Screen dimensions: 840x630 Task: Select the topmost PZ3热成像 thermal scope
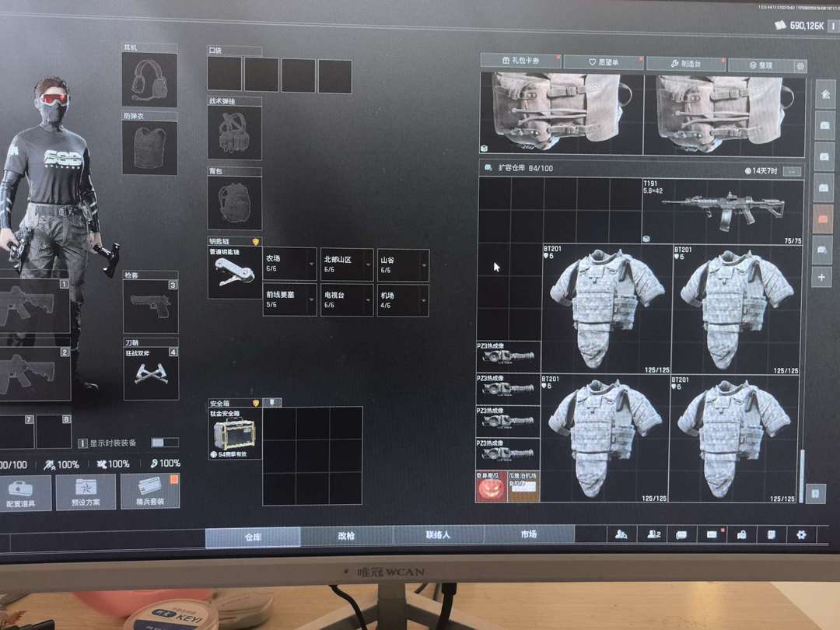(509, 356)
